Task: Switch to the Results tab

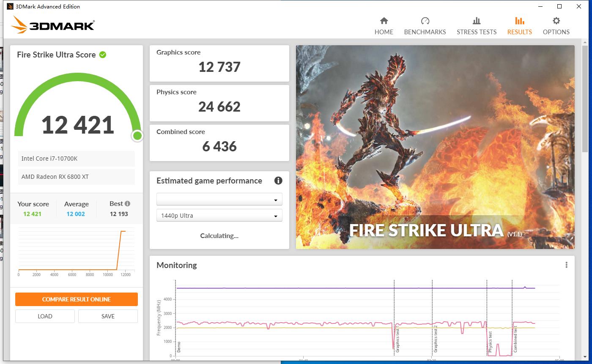Action: click(519, 26)
